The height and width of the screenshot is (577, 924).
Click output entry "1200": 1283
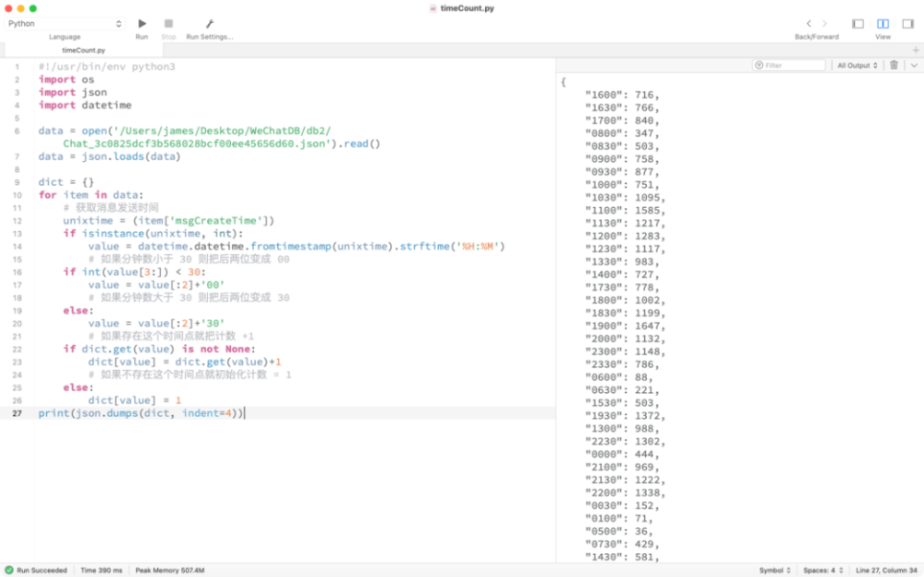coord(625,236)
